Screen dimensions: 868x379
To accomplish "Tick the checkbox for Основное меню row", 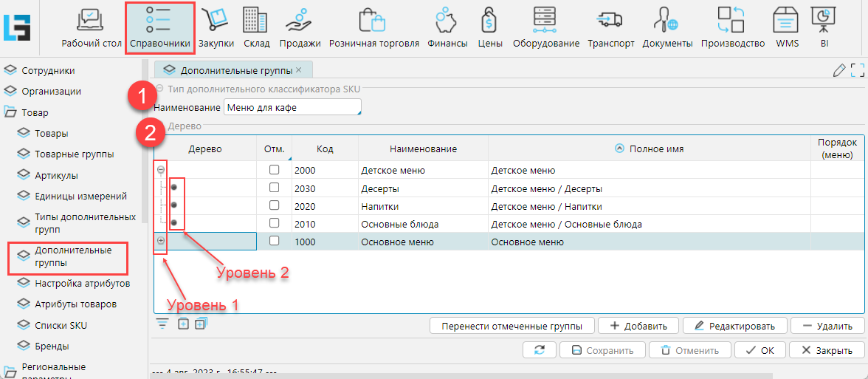I will click(x=275, y=241).
